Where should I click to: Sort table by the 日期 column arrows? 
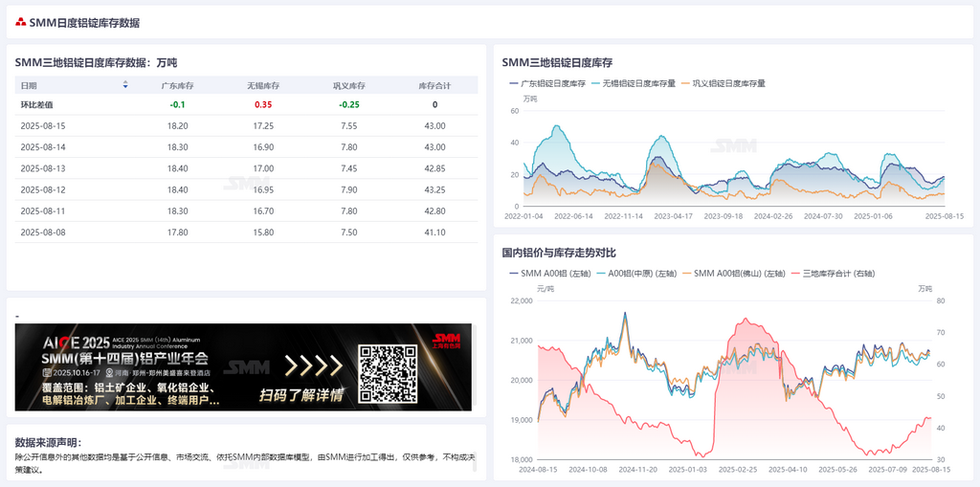tap(125, 85)
